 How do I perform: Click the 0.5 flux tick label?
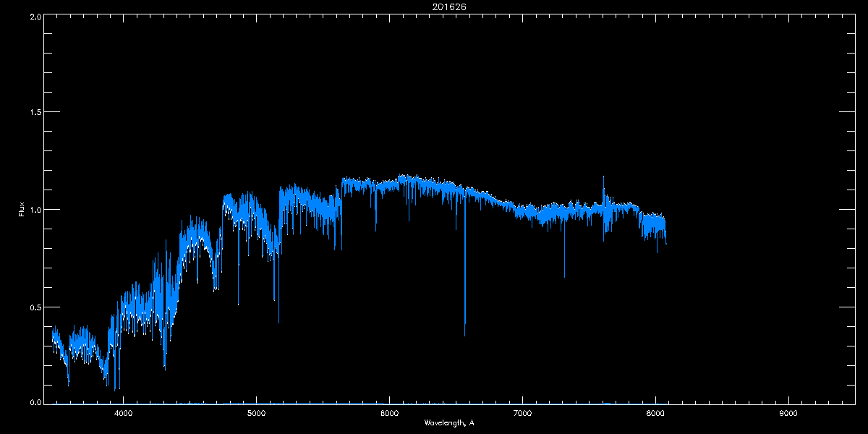click(35, 307)
